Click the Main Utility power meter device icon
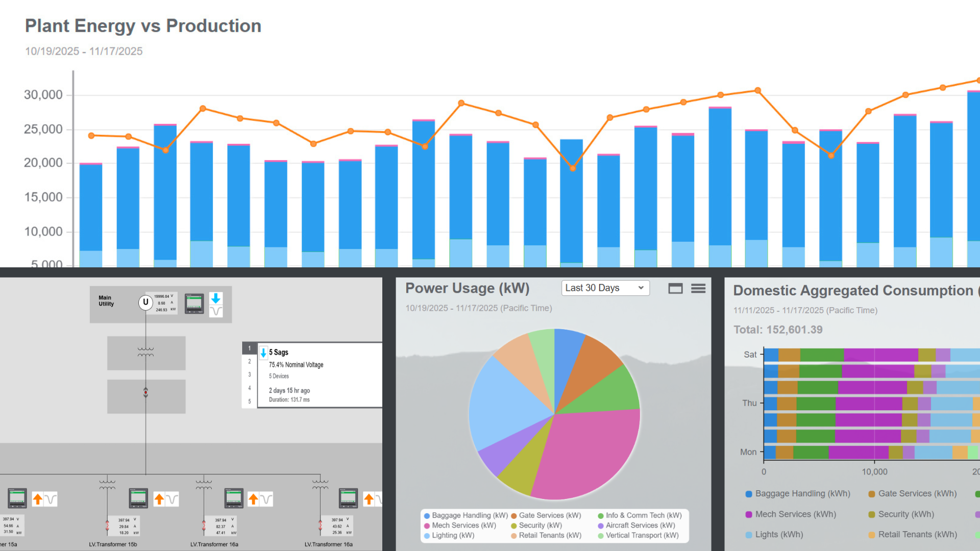The image size is (980, 551). coord(194,304)
